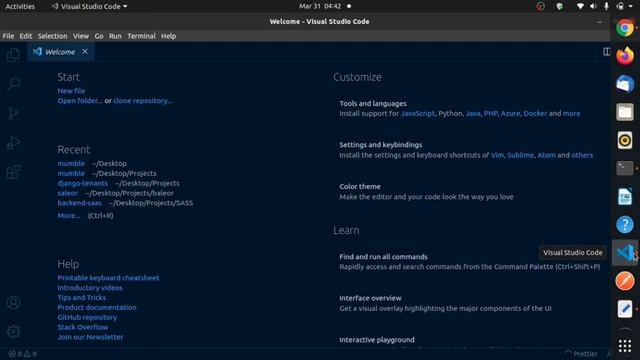Open the File menu
The width and height of the screenshot is (640, 360).
pos(8,36)
